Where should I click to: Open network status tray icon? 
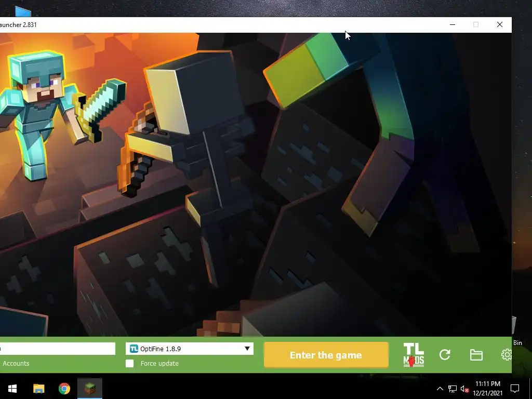pos(453,389)
